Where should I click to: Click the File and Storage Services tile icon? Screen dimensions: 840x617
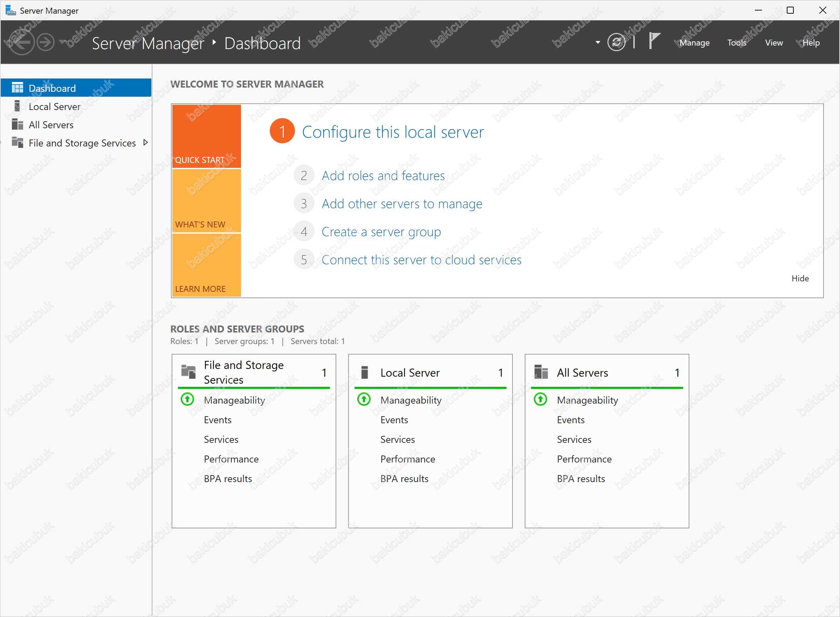(188, 372)
